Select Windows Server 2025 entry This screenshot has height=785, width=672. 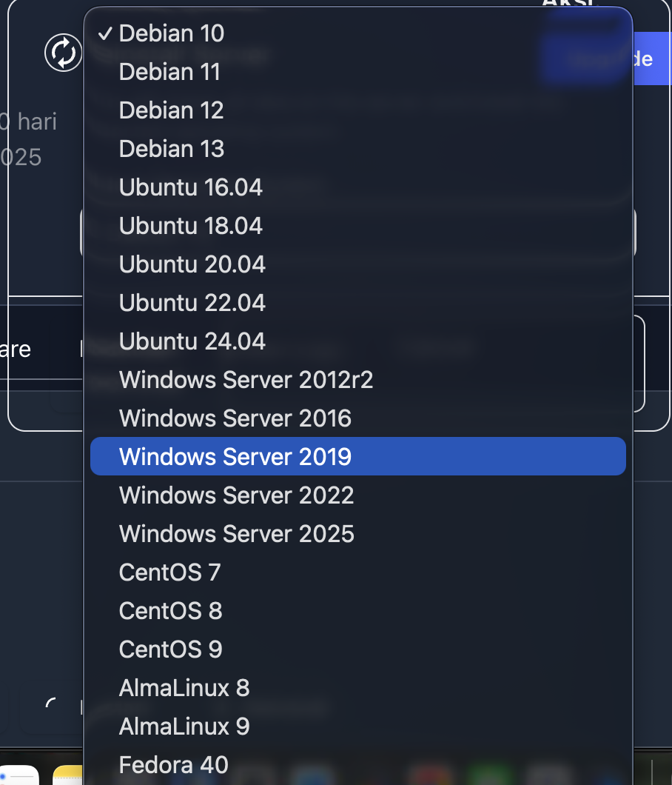tap(236, 534)
